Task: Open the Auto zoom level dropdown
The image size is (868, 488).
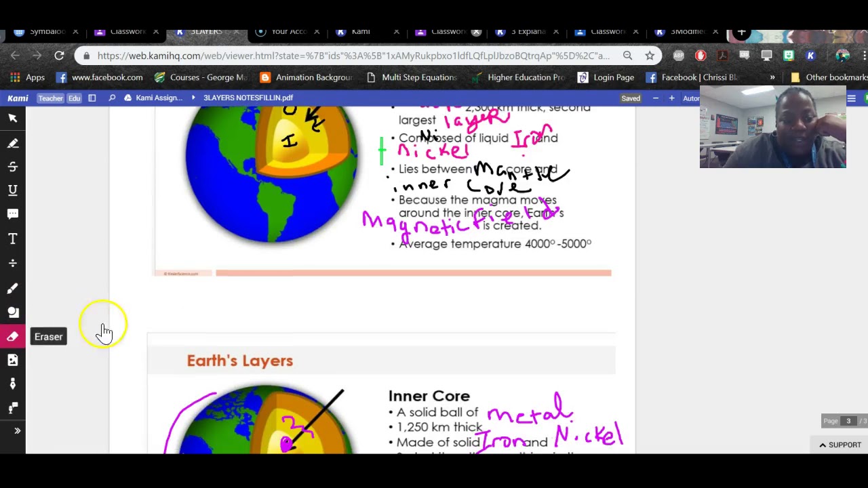Action: coord(691,98)
